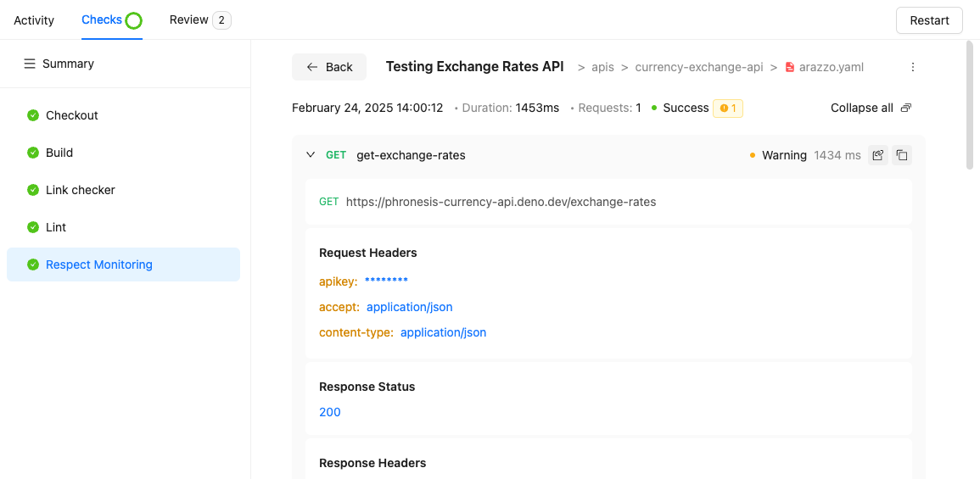The height and width of the screenshot is (479, 980).
Task: Click the green checkmark icon beside Checkout
Action: (x=33, y=115)
